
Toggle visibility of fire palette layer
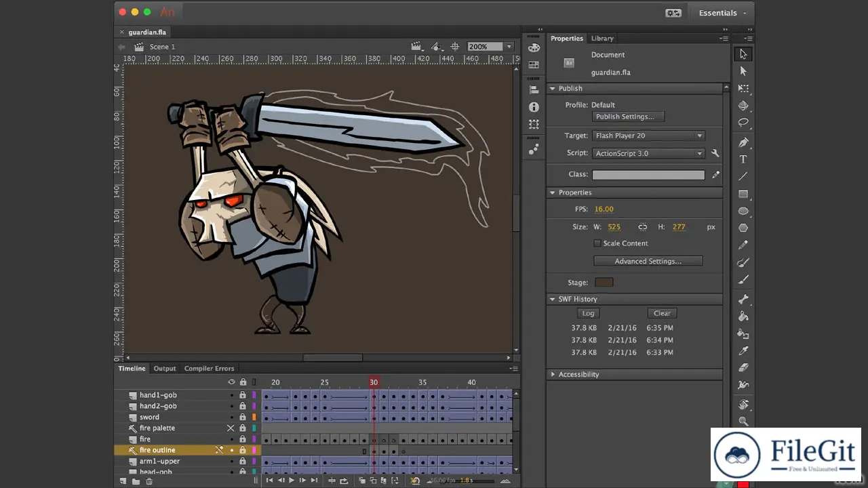[231, 428]
